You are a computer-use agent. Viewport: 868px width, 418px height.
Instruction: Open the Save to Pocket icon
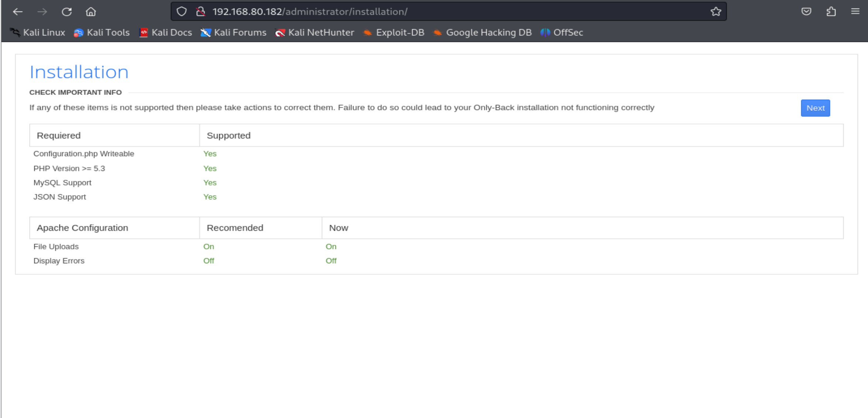tap(806, 12)
